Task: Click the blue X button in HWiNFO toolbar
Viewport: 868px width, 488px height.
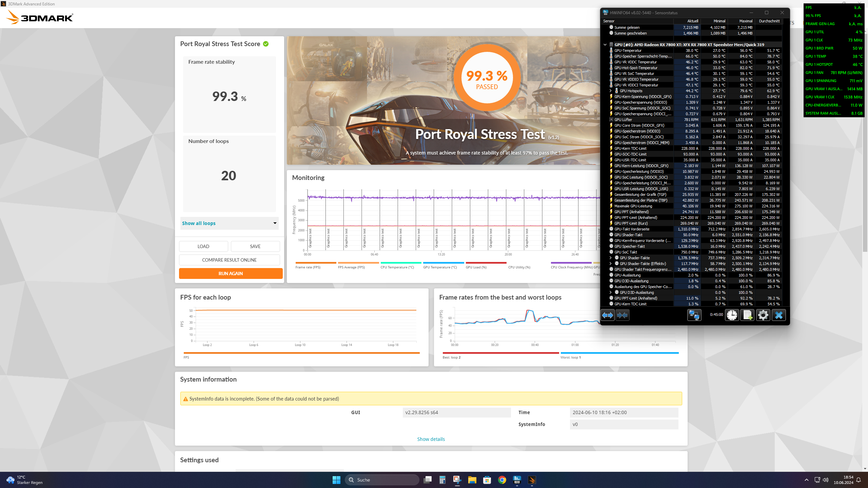Action: [x=779, y=315]
